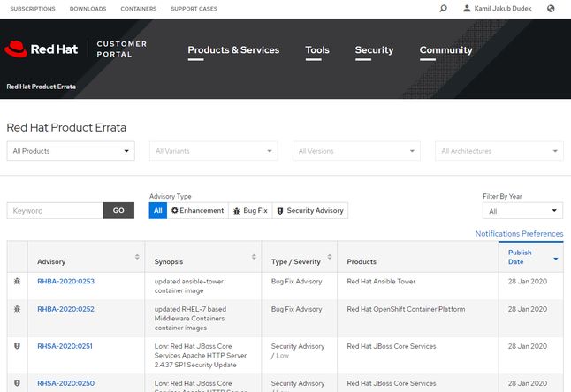This screenshot has height=392, width=571.
Task: Click the GO search button
Action: (118, 210)
